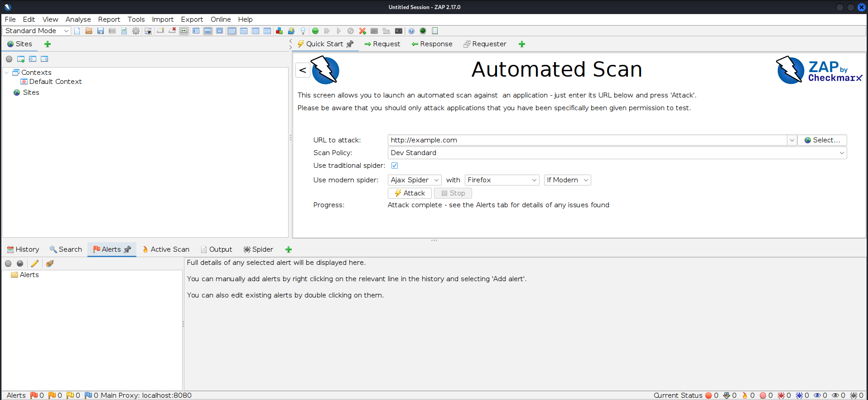Click the Import Context icon in Sites toolbar
The height and width of the screenshot is (400, 868).
point(33,59)
